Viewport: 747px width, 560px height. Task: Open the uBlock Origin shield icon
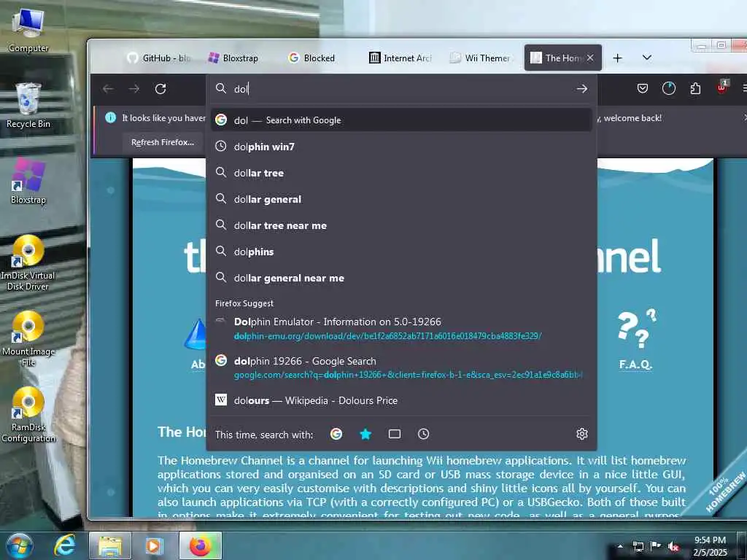(x=721, y=87)
